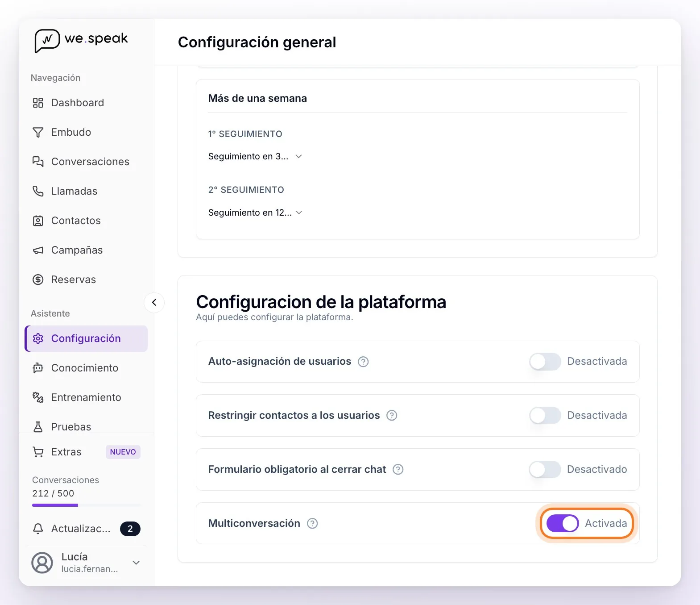
Task: Click the Dashboard grid icon
Action: coord(38,103)
